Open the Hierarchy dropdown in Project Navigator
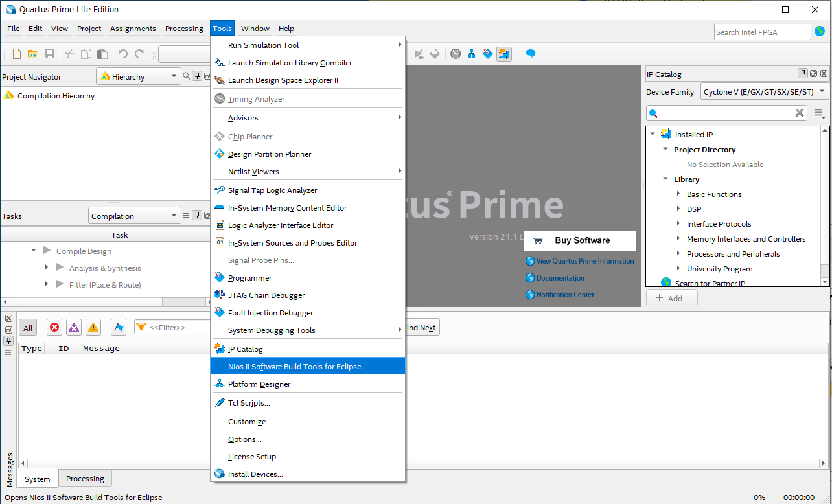The image size is (832, 504). (138, 76)
